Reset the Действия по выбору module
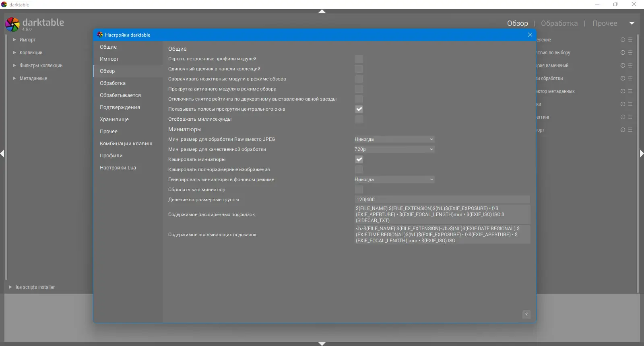This screenshot has width=644, height=346. pos(623,53)
